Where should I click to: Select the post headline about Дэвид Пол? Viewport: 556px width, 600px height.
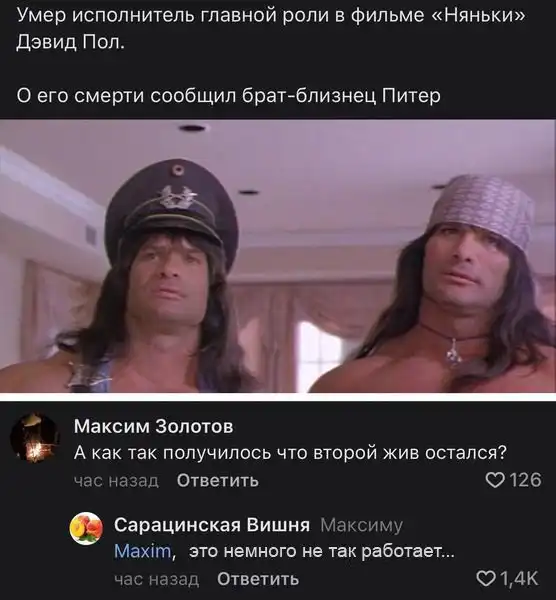[x=271, y=29]
